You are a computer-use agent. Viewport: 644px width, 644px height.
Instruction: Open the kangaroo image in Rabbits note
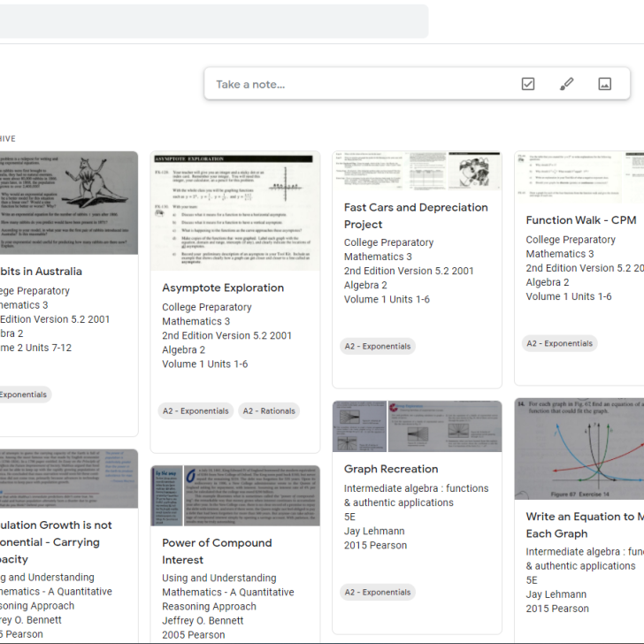[x=69, y=203]
